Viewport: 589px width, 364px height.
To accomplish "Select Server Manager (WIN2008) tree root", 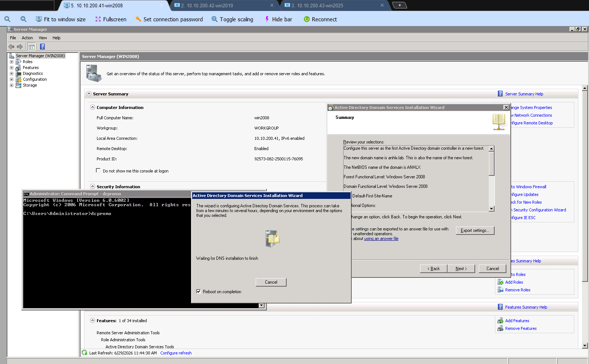I will [40, 56].
